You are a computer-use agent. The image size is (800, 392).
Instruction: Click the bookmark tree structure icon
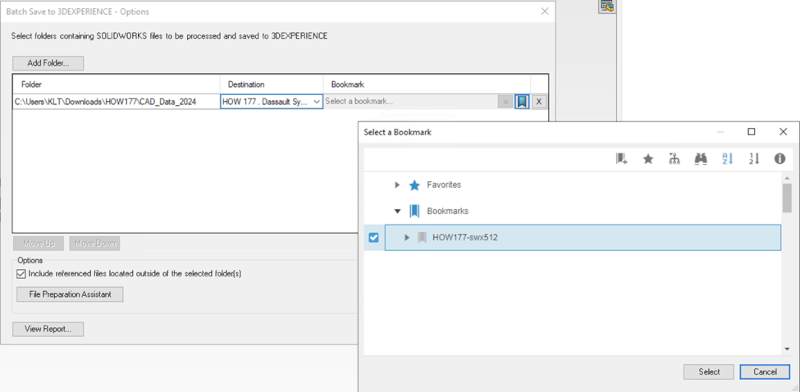pos(674,159)
